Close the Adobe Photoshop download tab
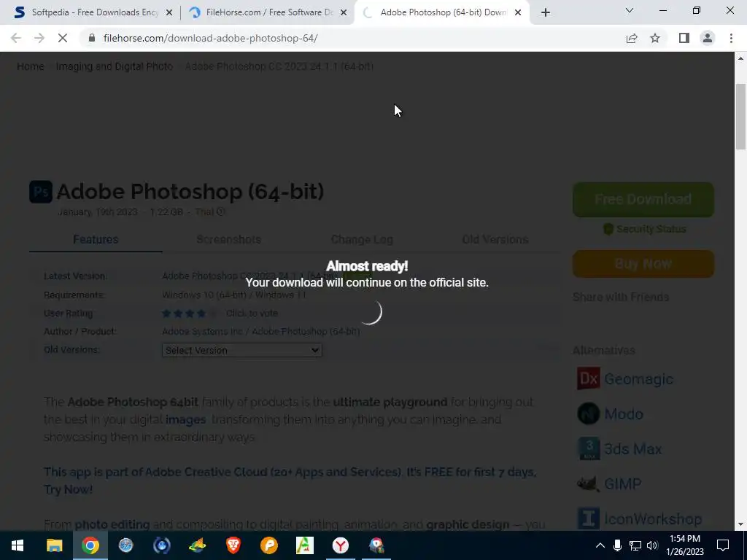 coord(518,12)
